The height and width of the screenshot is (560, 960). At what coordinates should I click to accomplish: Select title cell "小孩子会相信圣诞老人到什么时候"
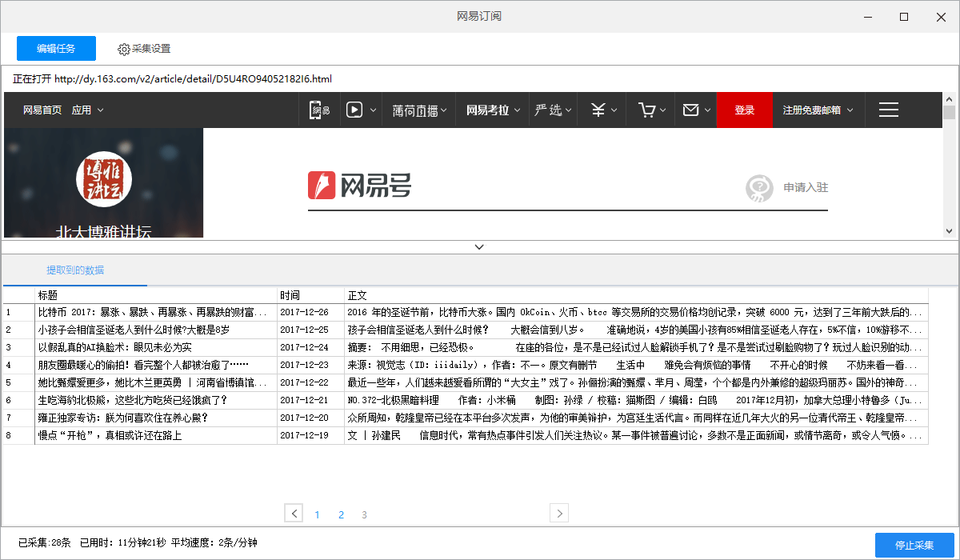[156, 330]
